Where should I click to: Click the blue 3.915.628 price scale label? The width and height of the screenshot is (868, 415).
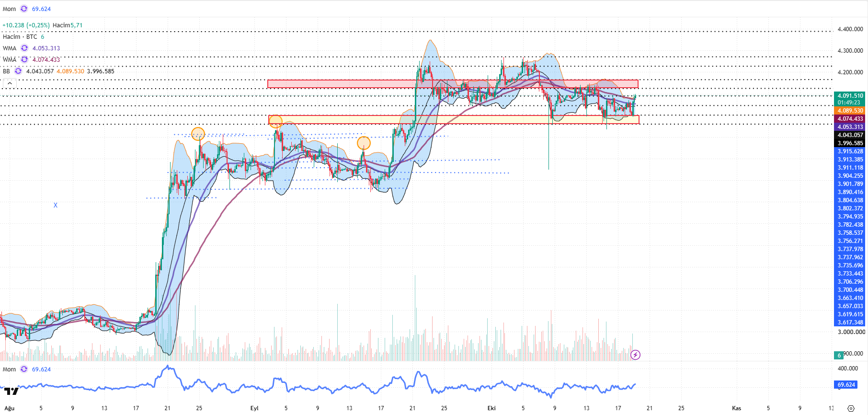849,151
